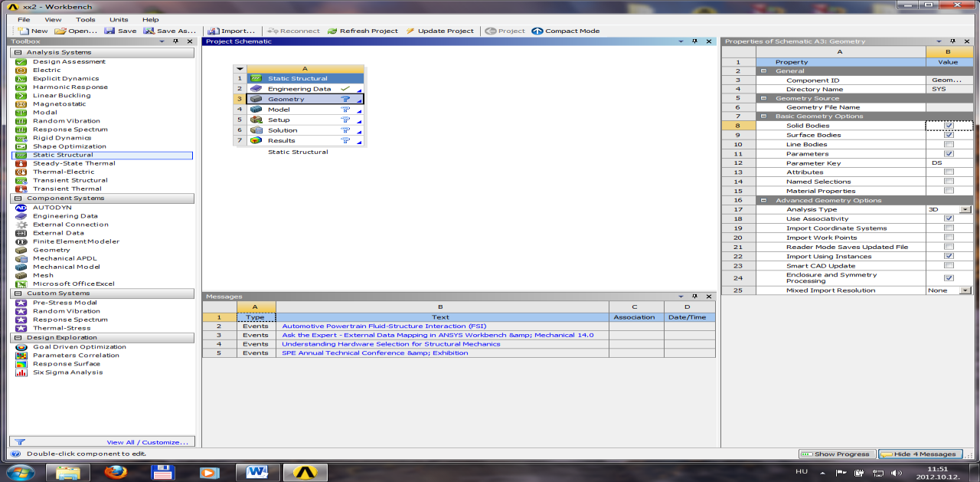Select Six Sigma Analysis in the Toolbox
Image resolution: width=980 pixels, height=482 pixels.
[67, 372]
